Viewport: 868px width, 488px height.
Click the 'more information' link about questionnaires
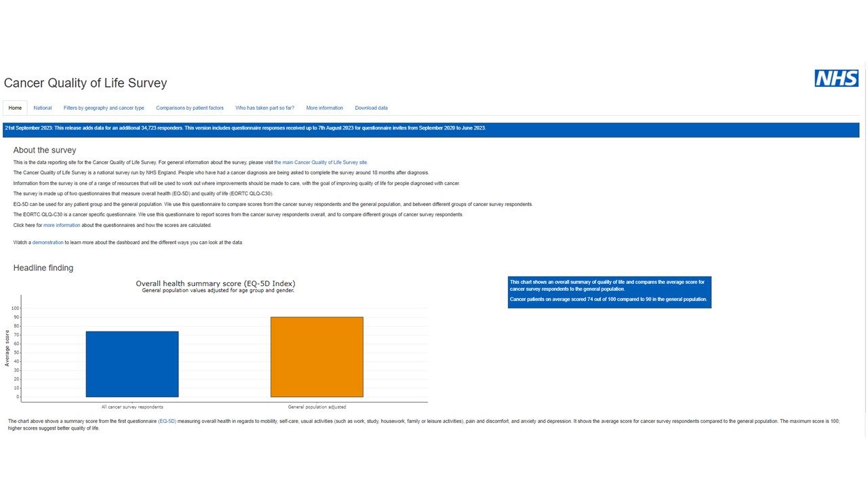point(62,225)
